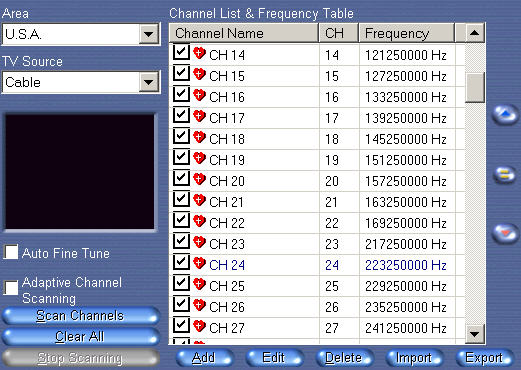Sort by the CH column header

(x=339, y=33)
